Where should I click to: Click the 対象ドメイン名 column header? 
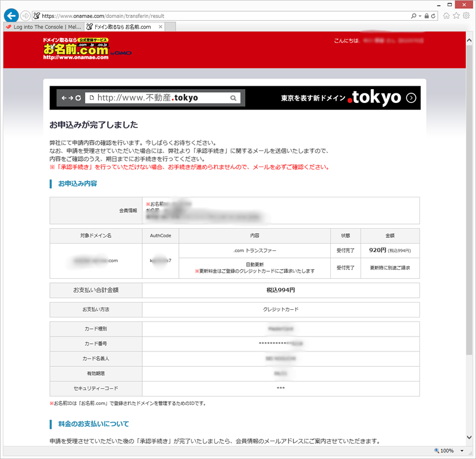click(x=96, y=235)
